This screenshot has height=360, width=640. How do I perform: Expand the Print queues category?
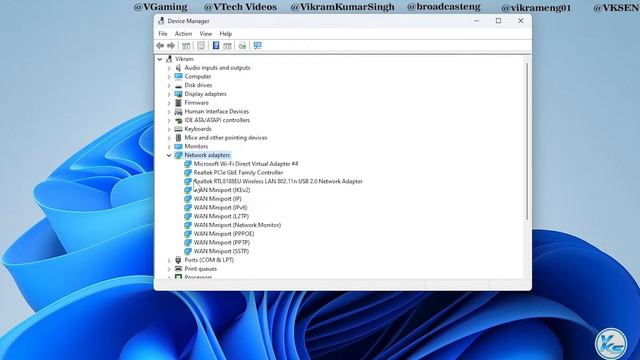(169, 269)
